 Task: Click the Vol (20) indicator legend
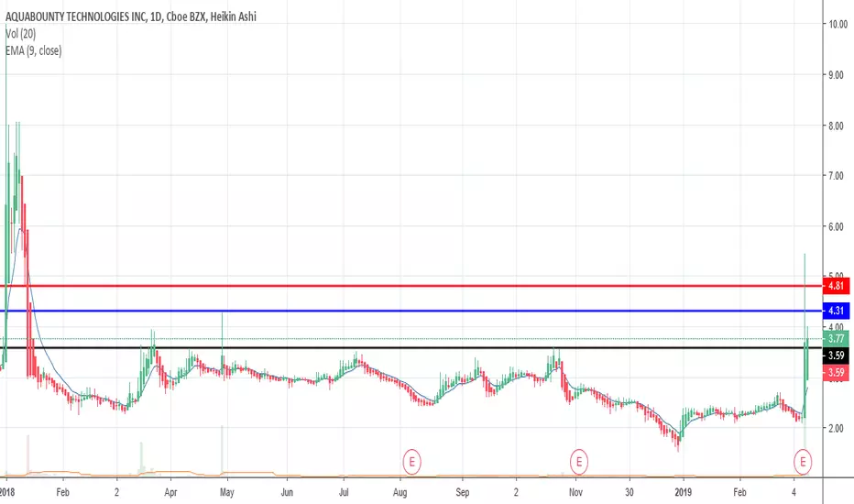coord(21,34)
